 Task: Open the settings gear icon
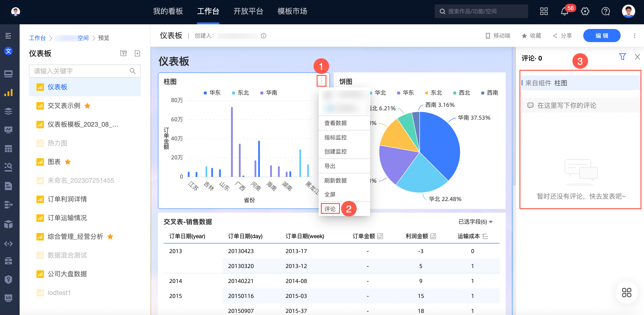(x=585, y=11)
